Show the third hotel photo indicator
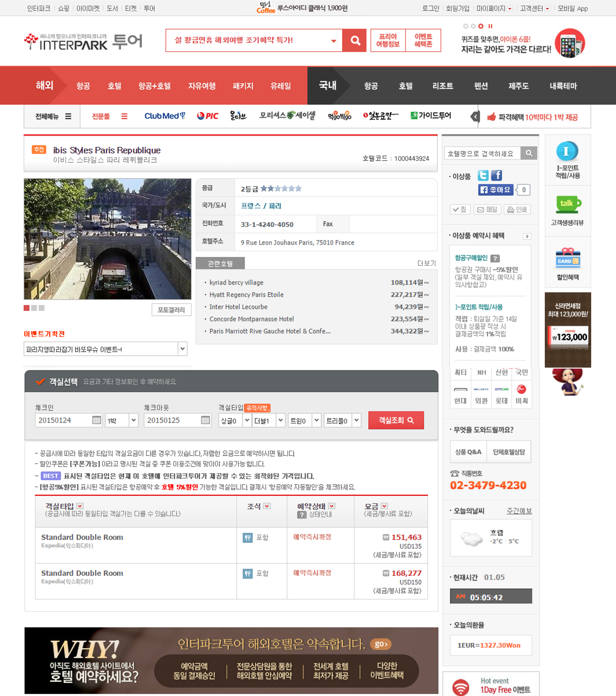 pos(42,308)
